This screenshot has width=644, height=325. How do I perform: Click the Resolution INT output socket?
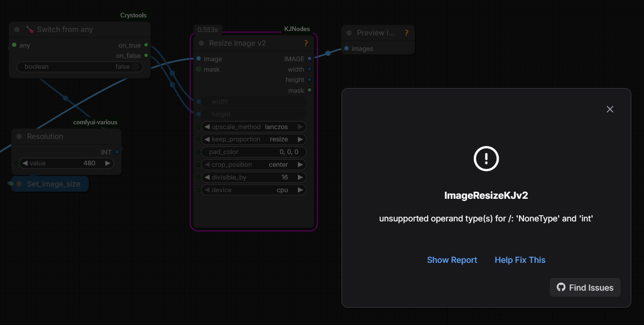(117, 152)
